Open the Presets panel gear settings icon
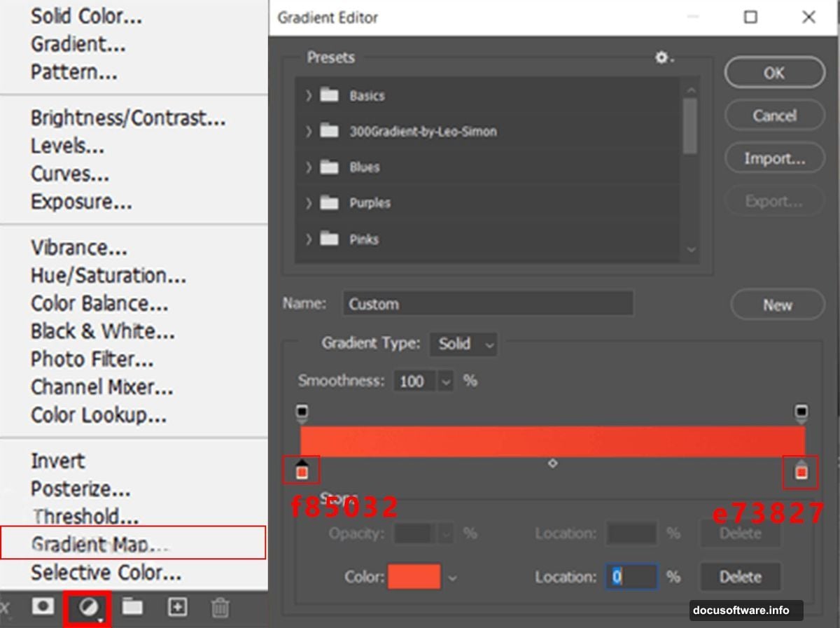Screen dimensions: 840x628 click(661, 58)
